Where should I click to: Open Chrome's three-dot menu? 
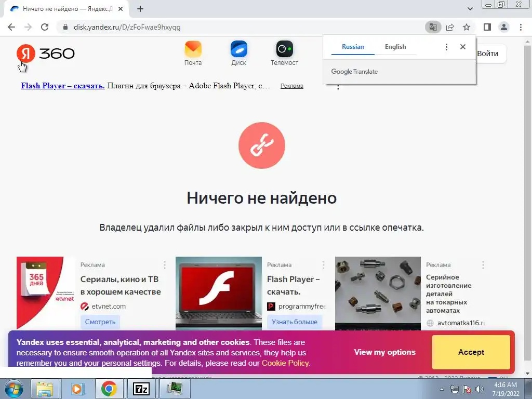point(521,27)
